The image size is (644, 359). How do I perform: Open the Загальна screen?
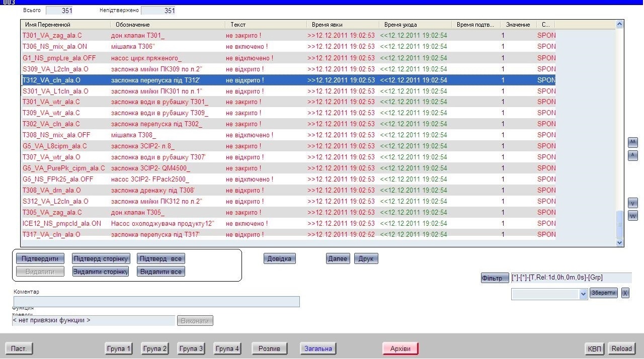(318, 348)
